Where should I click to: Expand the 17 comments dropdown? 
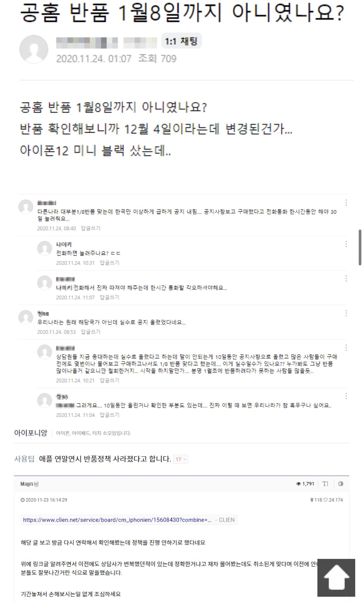point(181,459)
